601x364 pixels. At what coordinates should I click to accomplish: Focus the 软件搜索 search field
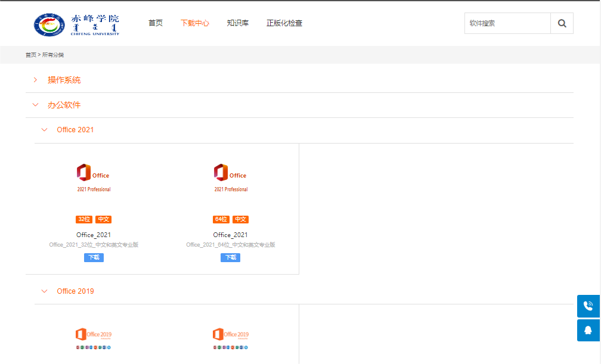pyautogui.click(x=507, y=23)
